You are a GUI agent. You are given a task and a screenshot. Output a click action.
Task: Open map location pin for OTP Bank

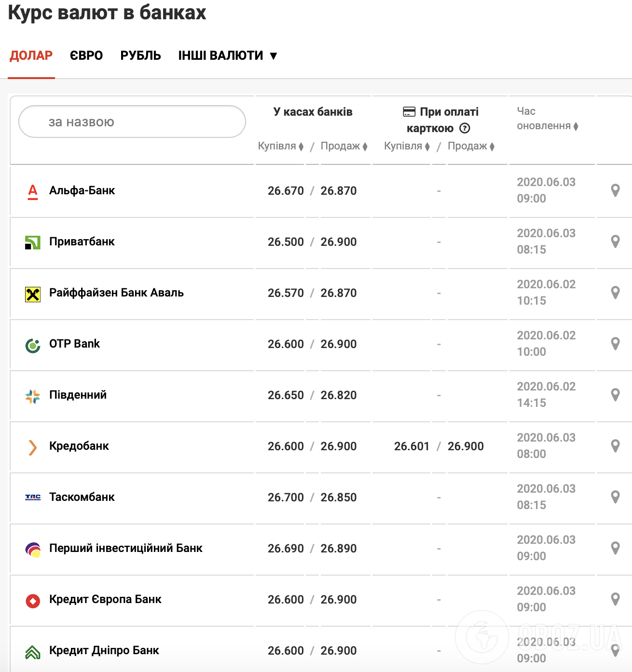[x=615, y=344]
